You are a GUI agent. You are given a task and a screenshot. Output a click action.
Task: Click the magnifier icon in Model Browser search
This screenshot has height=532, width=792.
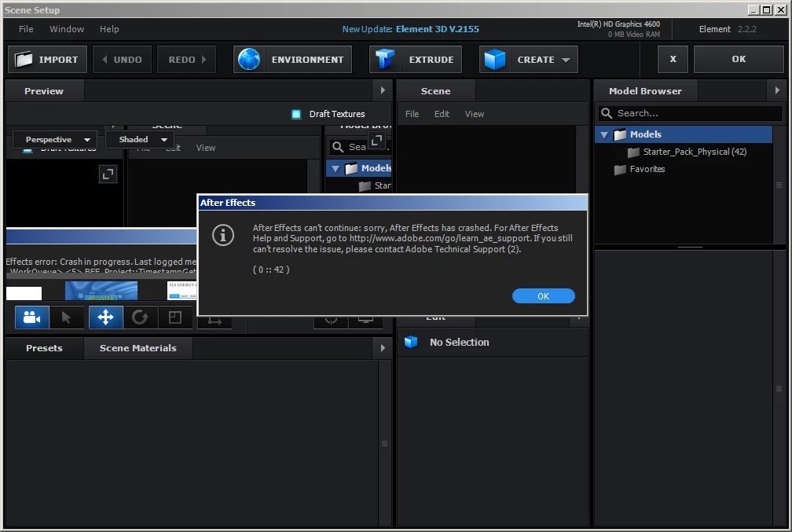tap(607, 113)
